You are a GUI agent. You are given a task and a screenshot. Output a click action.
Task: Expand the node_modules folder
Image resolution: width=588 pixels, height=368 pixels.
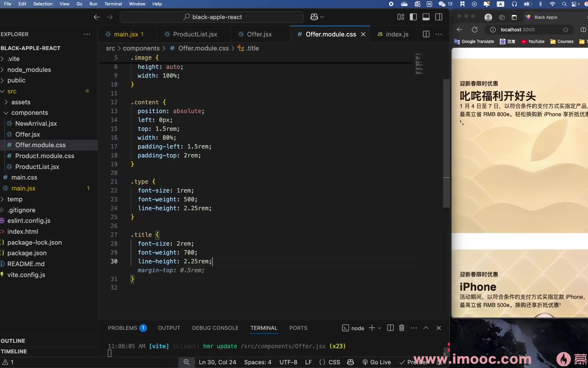tap(29, 70)
